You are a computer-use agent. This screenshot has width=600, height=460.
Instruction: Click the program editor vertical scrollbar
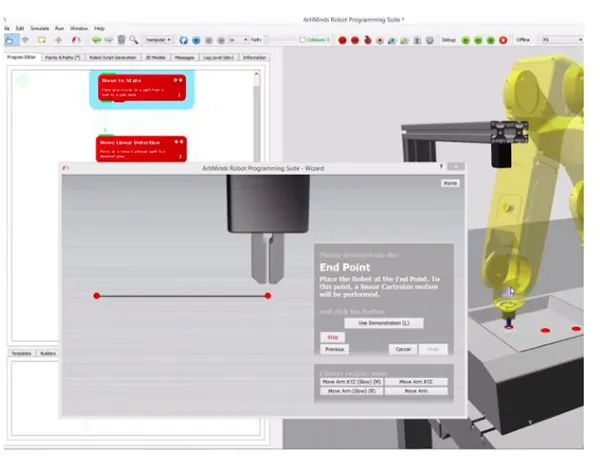click(256, 115)
